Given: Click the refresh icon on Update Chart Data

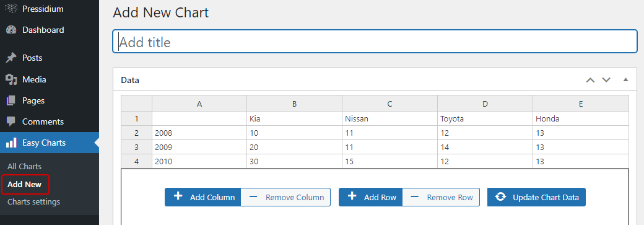Looking at the screenshot, I should tap(500, 197).
